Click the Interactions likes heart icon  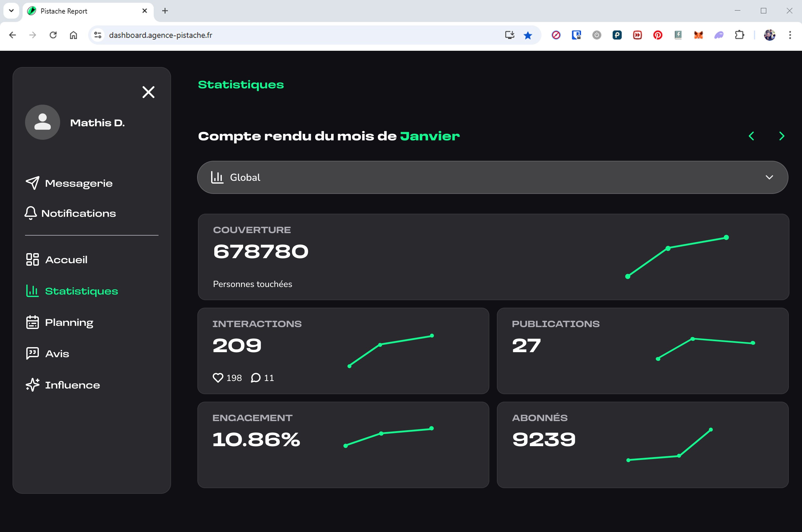(218, 378)
